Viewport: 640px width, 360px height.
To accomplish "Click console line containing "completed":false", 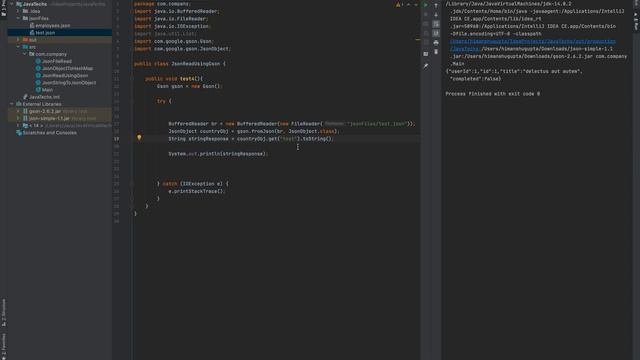I will [x=476, y=79].
